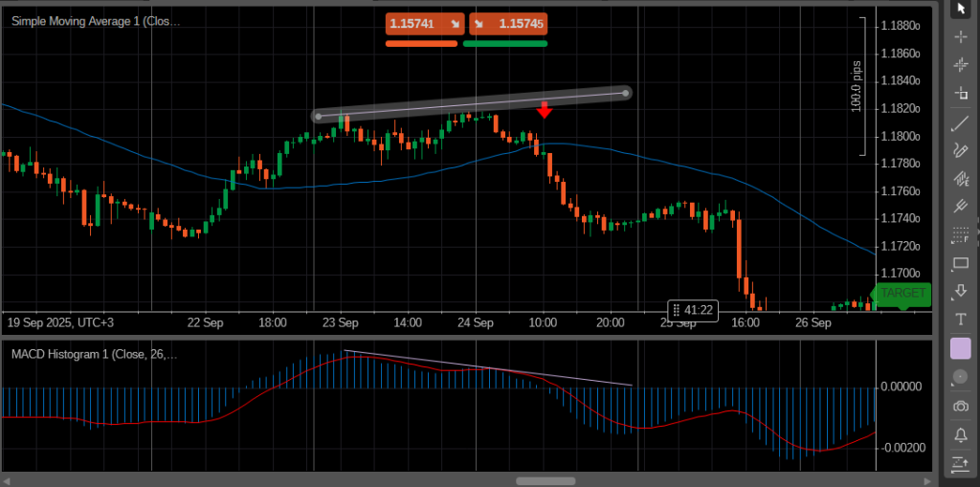Activate the crosshair cursor tool

[961, 35]
